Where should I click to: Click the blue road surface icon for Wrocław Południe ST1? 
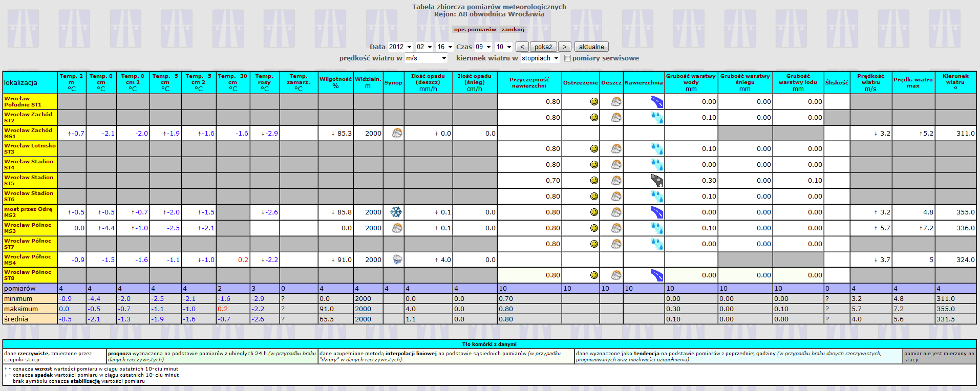click(656, 101)
